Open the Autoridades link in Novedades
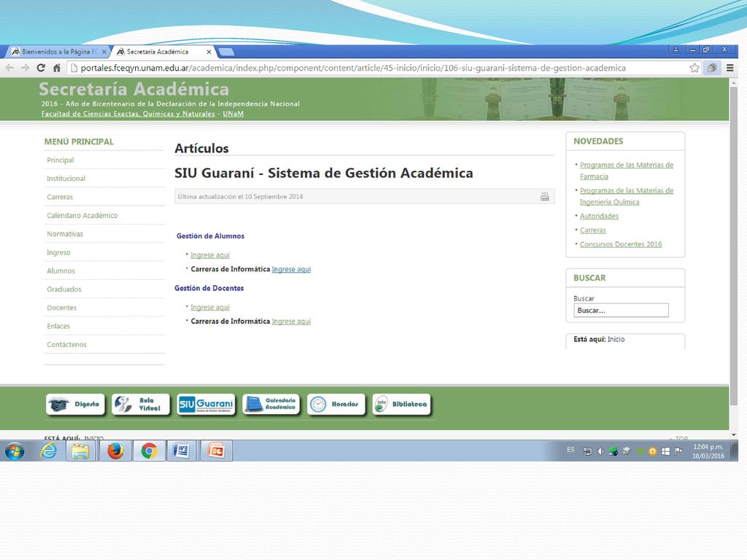 point(599,216)
